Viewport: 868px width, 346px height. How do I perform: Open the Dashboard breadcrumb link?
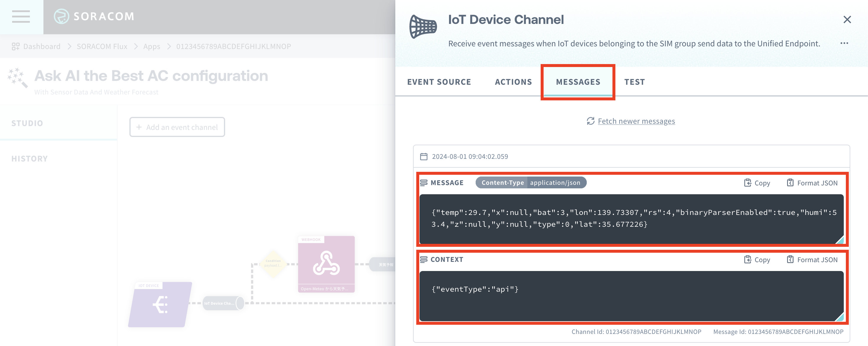tap(42, 46)
